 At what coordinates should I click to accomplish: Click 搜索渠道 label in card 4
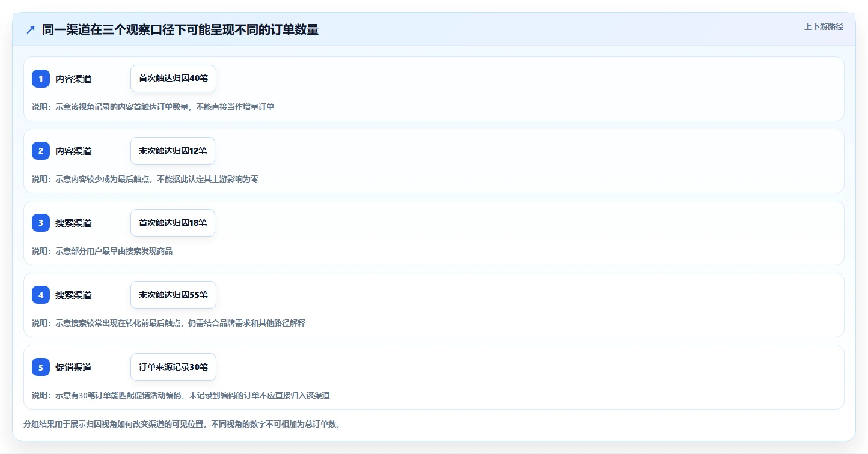coord(73,295)
